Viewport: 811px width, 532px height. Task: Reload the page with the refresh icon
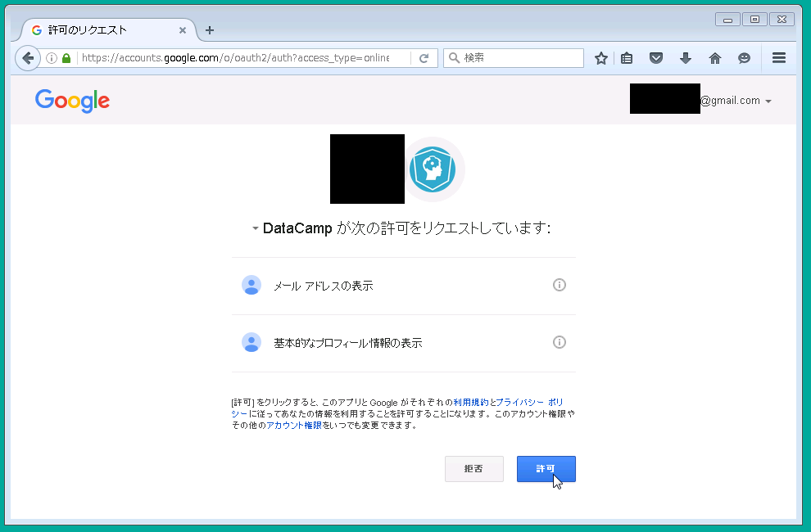pyautogui.click(x=424, y=58)
